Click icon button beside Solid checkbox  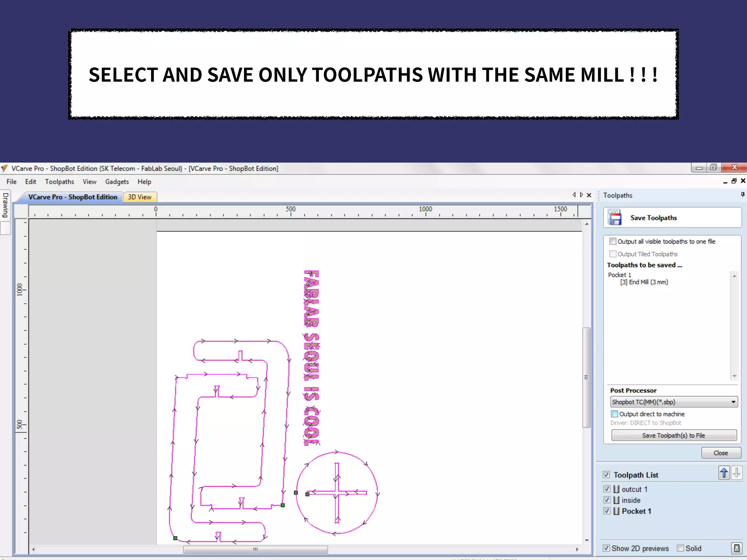pyautogui.click(x=736, y=548)
